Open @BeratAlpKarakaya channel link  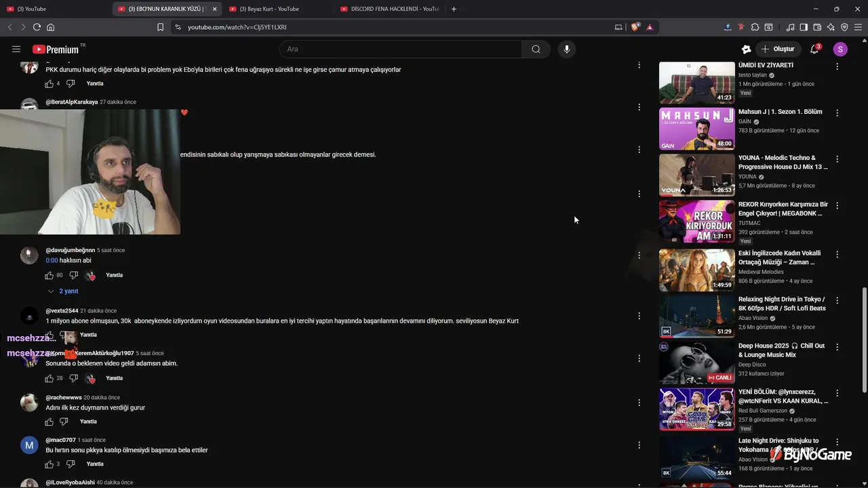72,102
